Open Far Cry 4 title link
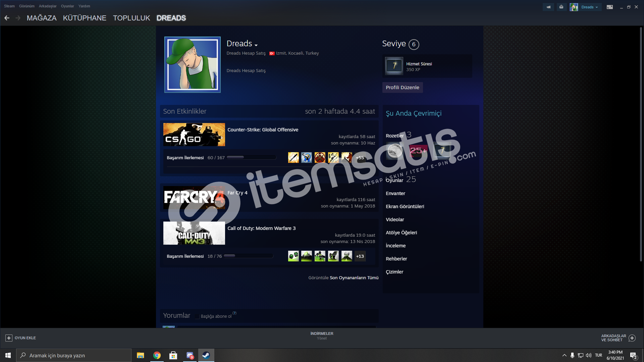This screenshot has width=644, height=362. pos(237,193)
